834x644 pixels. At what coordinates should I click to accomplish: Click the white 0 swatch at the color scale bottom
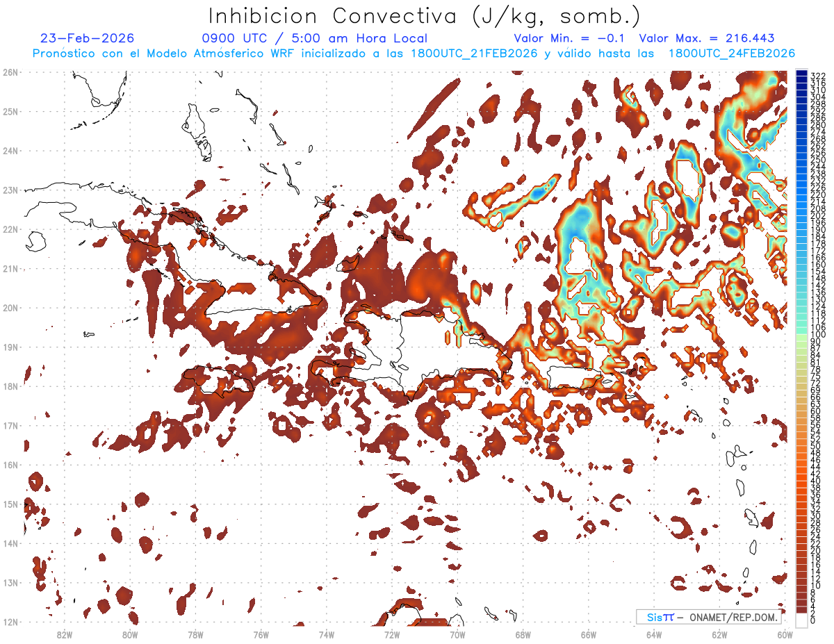[801, 620]
